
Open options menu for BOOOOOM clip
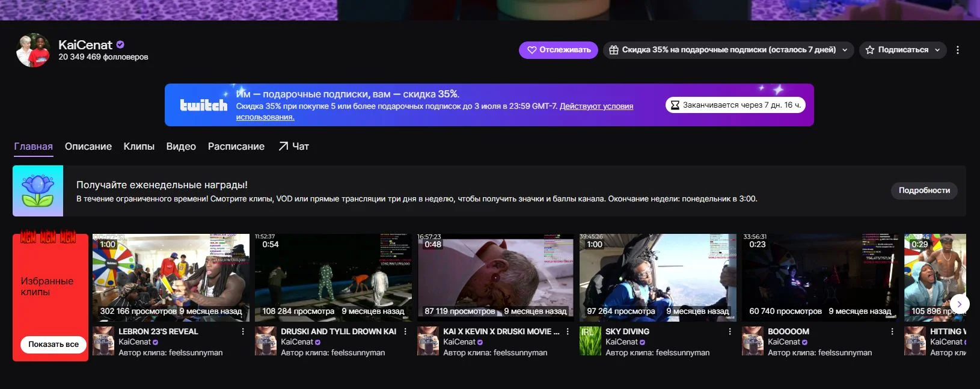coord(892,331)
